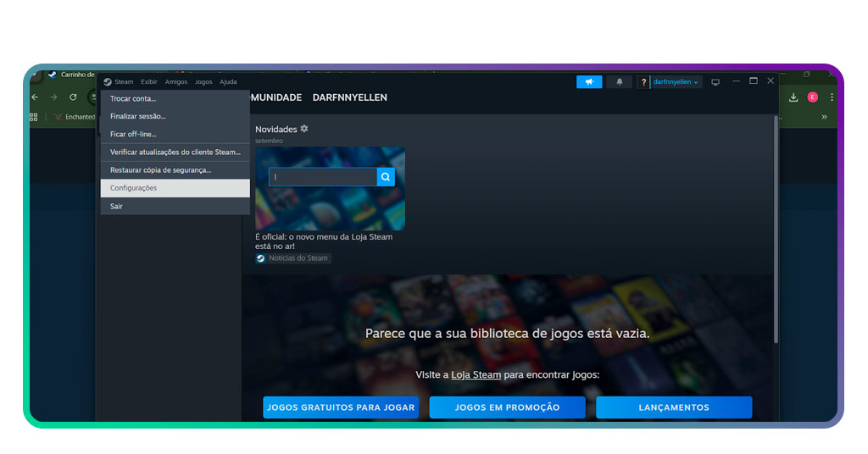Open Novidades settings gear icon
Screen dimensions: 868x454
pos(304,129)
